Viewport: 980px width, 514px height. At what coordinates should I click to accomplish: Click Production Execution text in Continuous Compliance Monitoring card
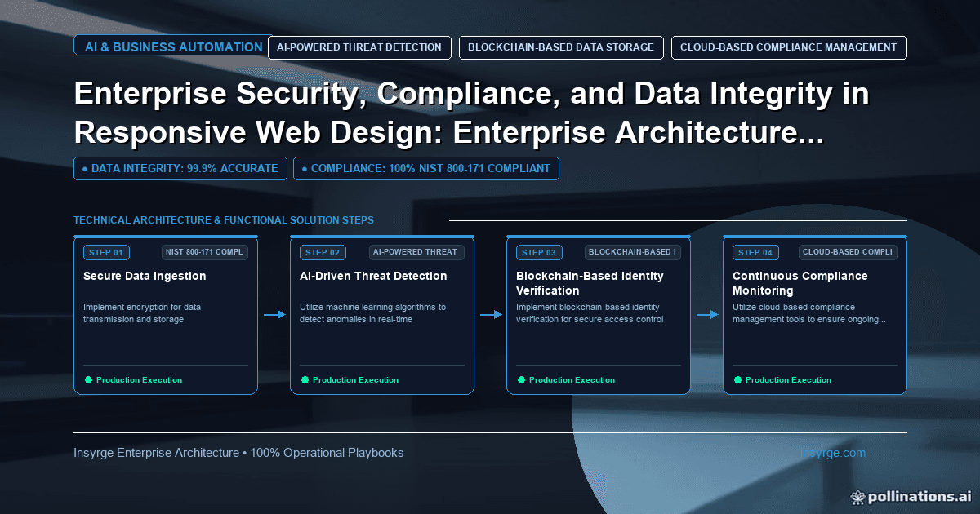(x=789, y=380)
